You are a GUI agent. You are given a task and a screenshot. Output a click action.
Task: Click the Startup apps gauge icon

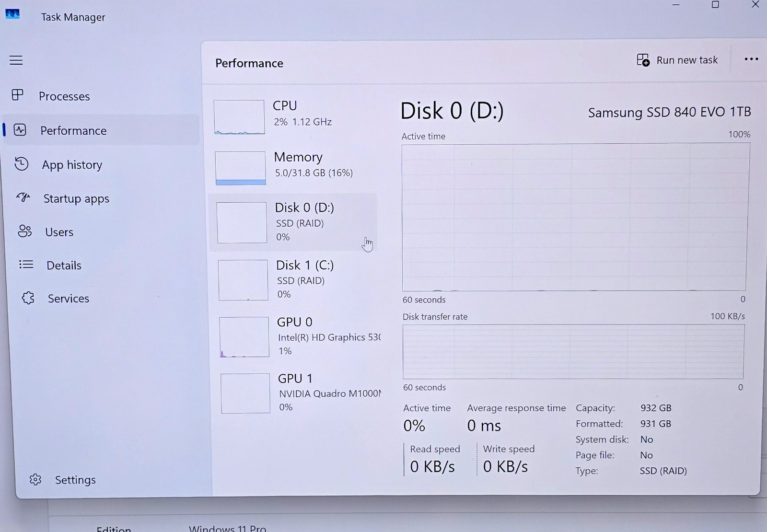(23, 197)
